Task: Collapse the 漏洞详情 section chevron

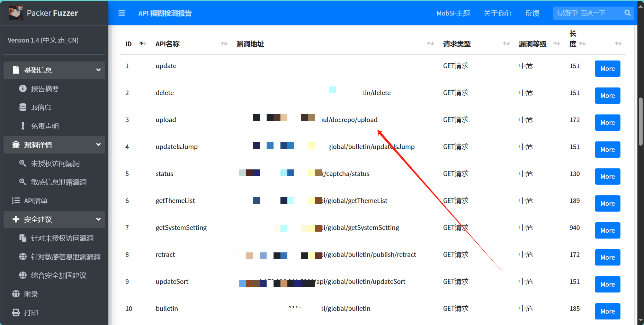Action: pos(98,145)
